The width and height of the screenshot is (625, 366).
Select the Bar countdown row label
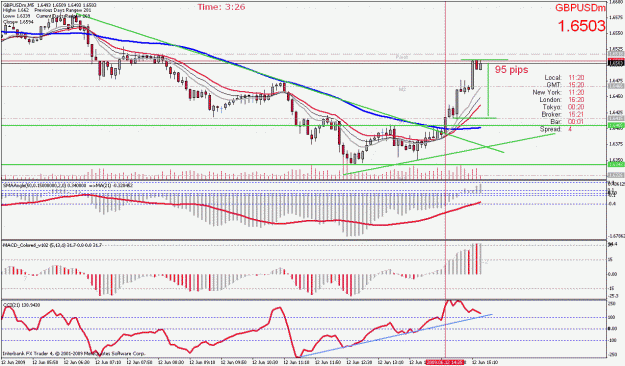556,122
